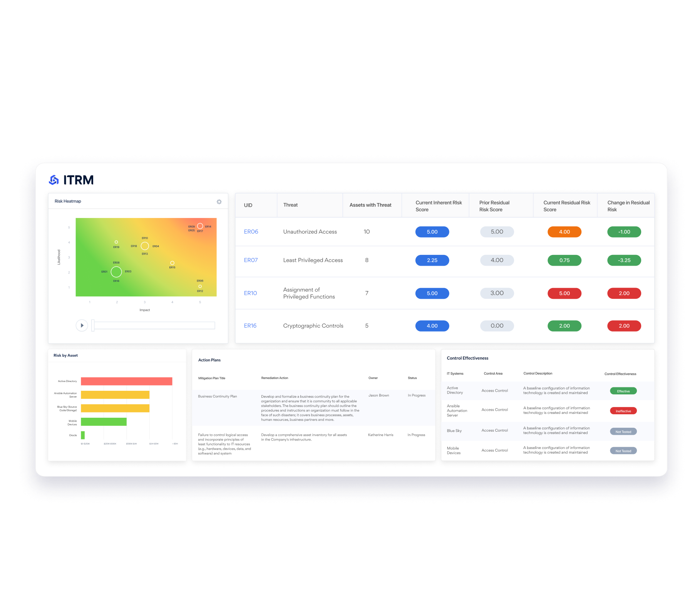Click the Ineffective status badge

[623, 411]
